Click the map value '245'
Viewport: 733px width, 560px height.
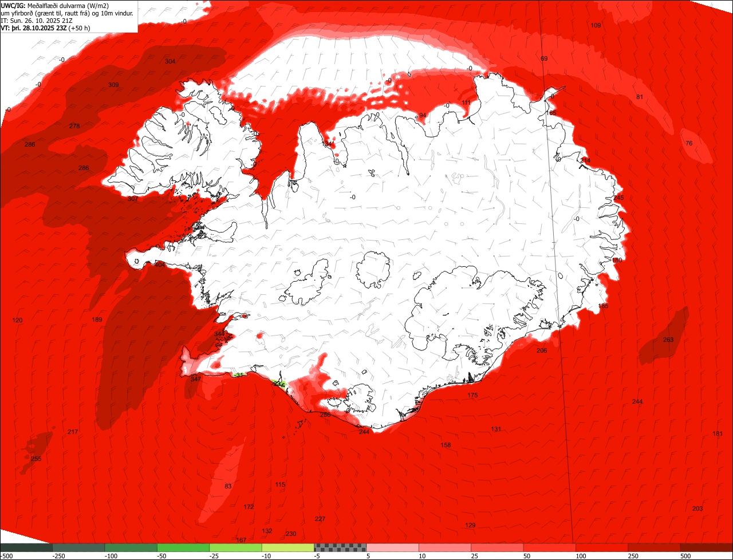coord(618,198)
